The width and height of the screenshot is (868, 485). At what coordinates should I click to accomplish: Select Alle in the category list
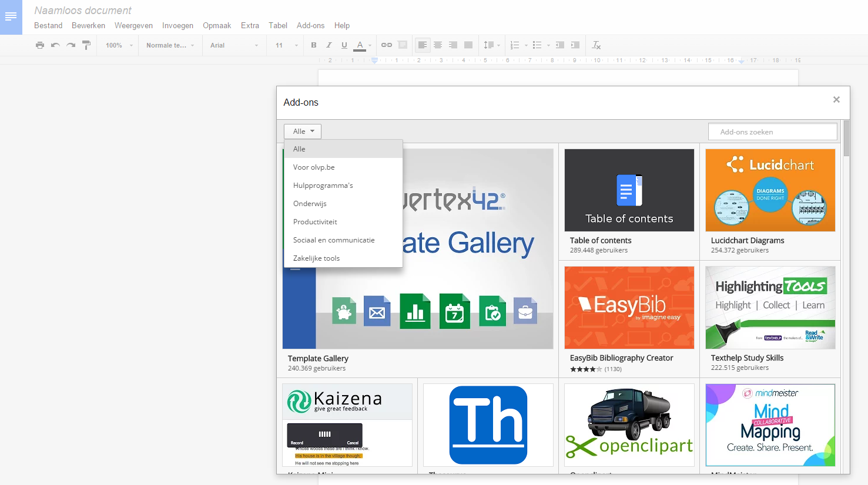coord(343,149)
